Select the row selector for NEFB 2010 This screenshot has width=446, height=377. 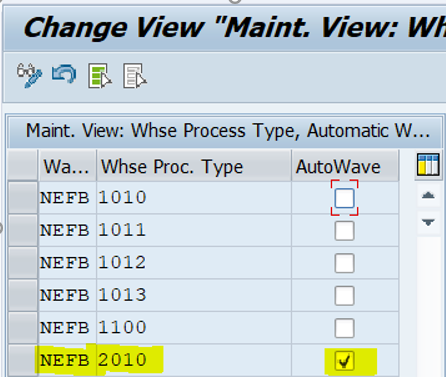[x=23, y=361]
